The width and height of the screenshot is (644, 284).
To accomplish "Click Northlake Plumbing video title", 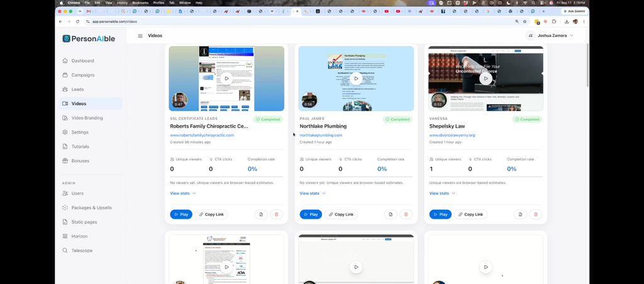I will point(323,126).
